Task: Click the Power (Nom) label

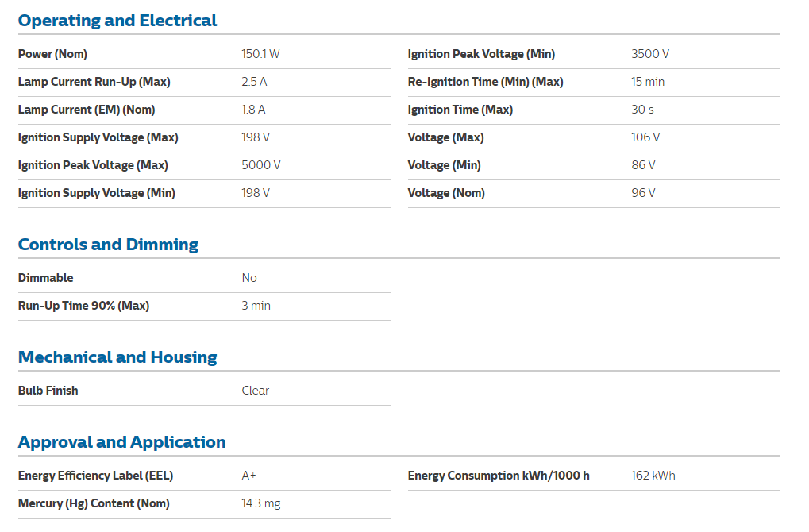Action: pyautogui.click(x=52, y=54)
